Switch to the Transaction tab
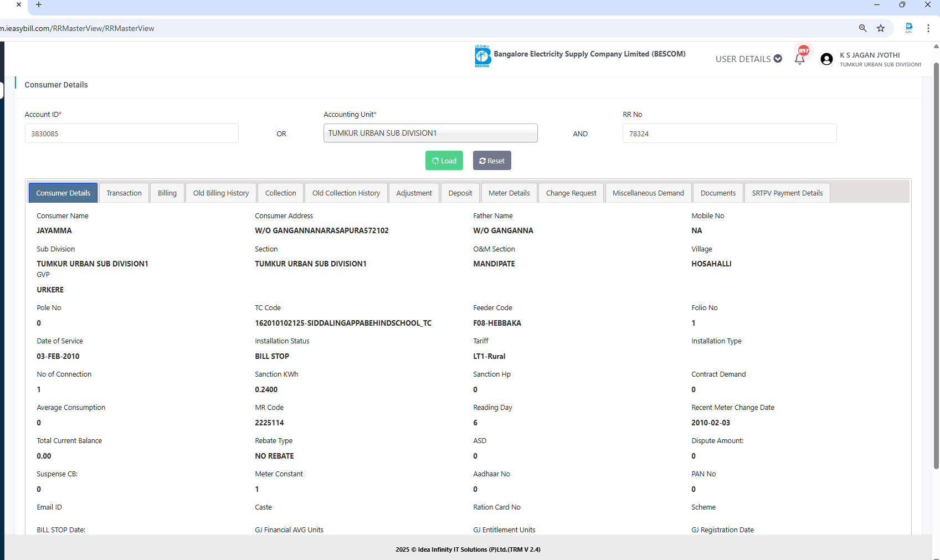940x560 pixels. [x=124, y=193]
